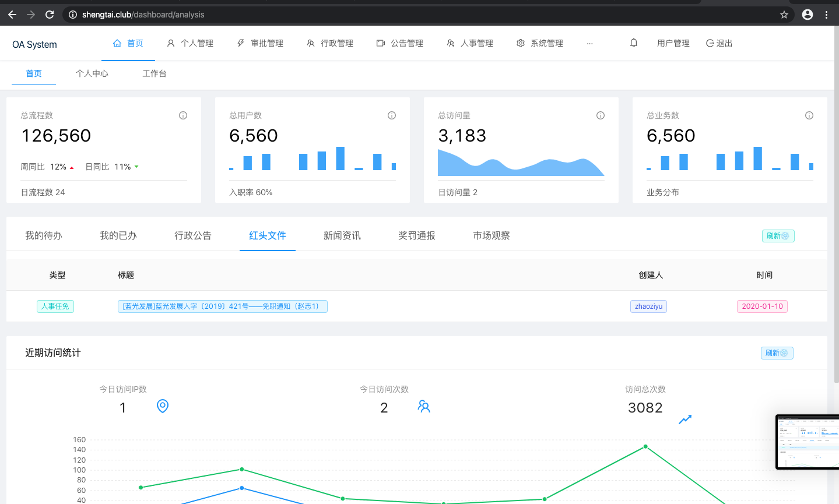Click 入职率 60% text
Screen dimensions: 839x504
[251, 192]
